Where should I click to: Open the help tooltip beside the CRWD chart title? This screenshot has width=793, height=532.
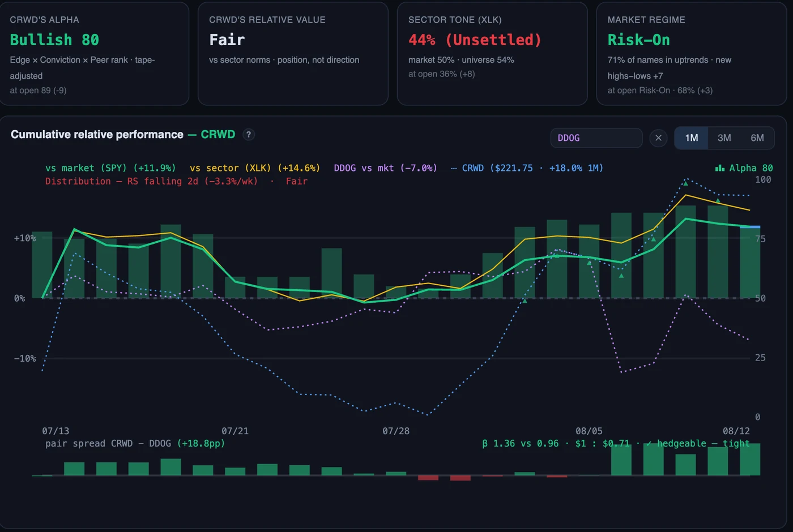pos(248,135)
